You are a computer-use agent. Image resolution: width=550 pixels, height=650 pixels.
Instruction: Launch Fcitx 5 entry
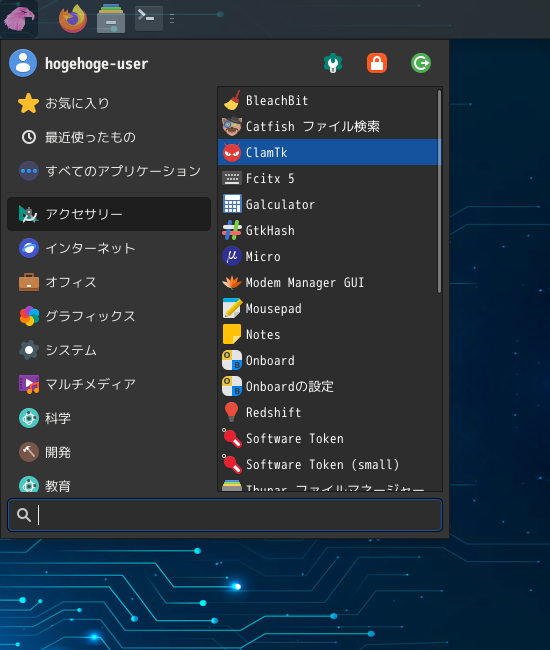[327, 178]
